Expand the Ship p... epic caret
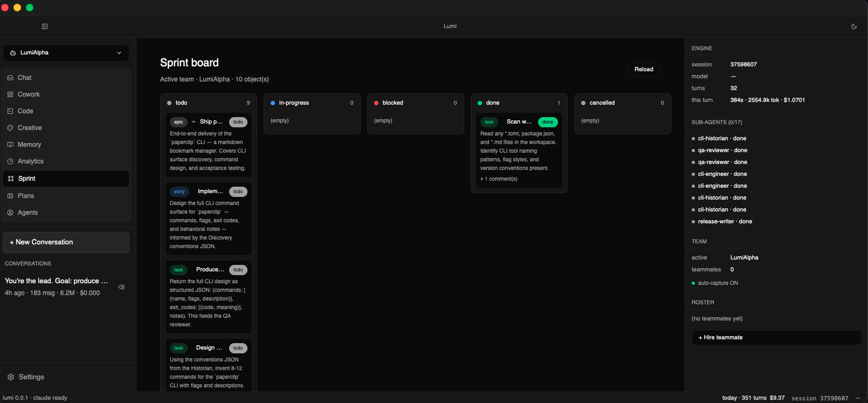 [x=194, y=122]
